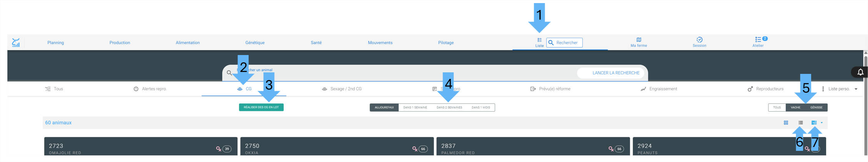Select the TOUS animal type filter
The image size is (868, 162).
tap(777, 107)
